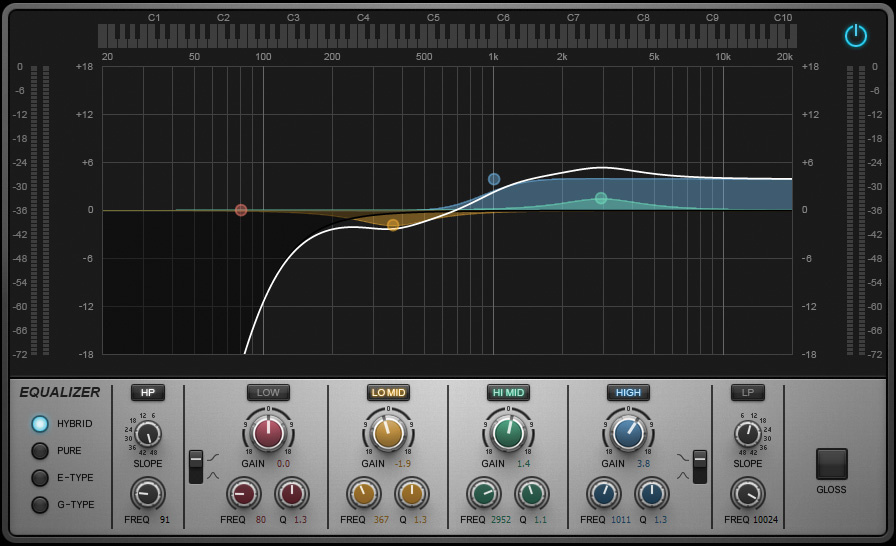Enable the HP filter button
Screen dimensions: 896x546
coord(148,392)
